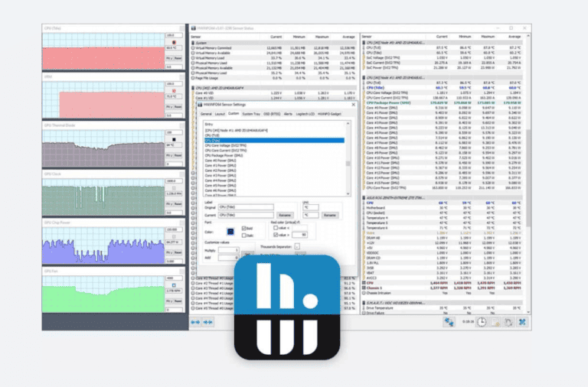Switch to the System Tray tab
The image size is (588, 387).
(251, 114)
